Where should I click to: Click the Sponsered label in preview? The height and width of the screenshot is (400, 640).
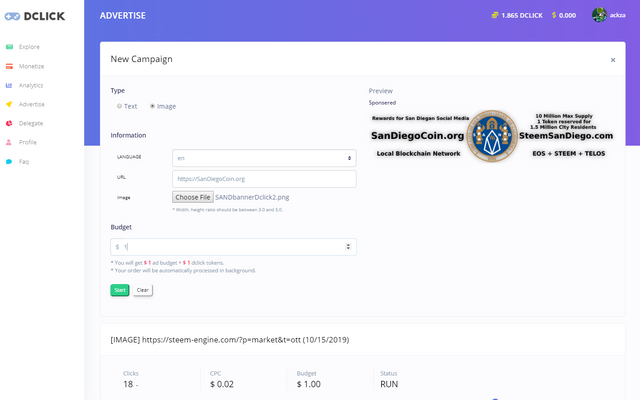click(x=382, y=102)
